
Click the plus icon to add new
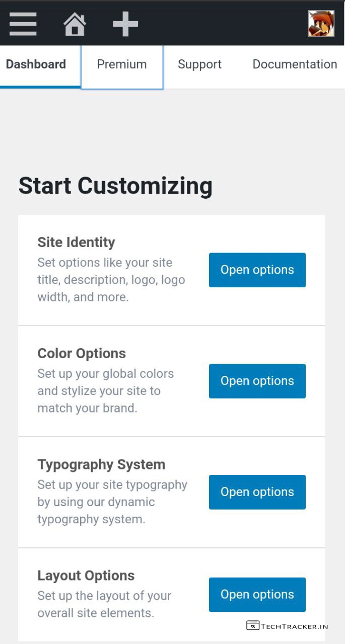point(125,24)
